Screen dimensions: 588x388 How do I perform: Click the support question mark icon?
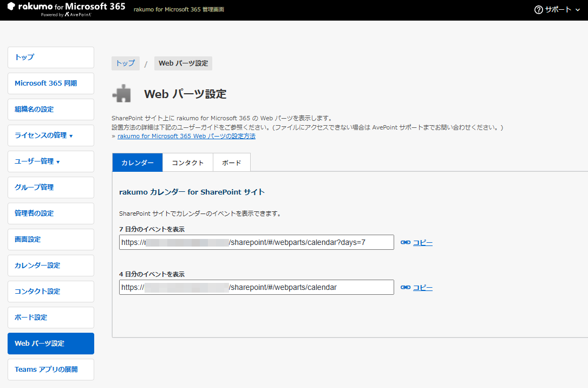click(539, 10)
